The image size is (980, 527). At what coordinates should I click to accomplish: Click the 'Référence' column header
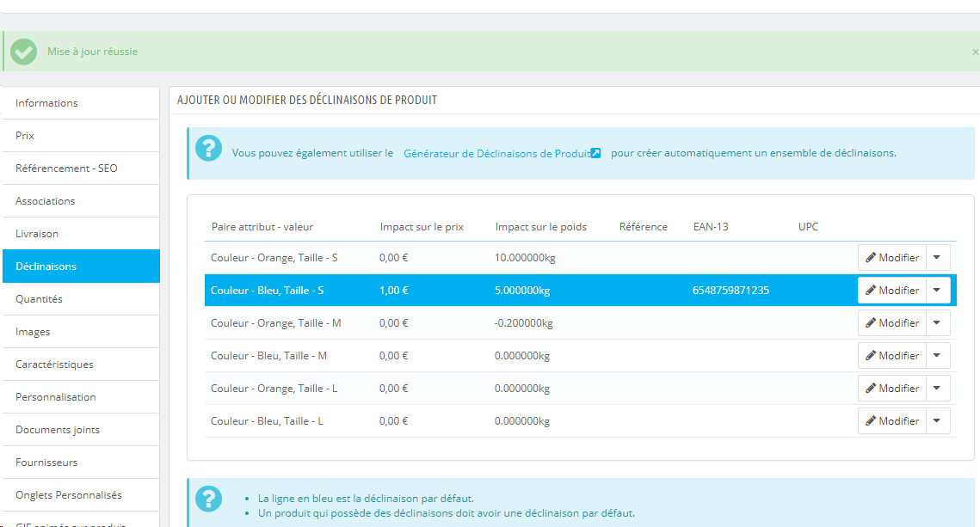coord(643,227)
